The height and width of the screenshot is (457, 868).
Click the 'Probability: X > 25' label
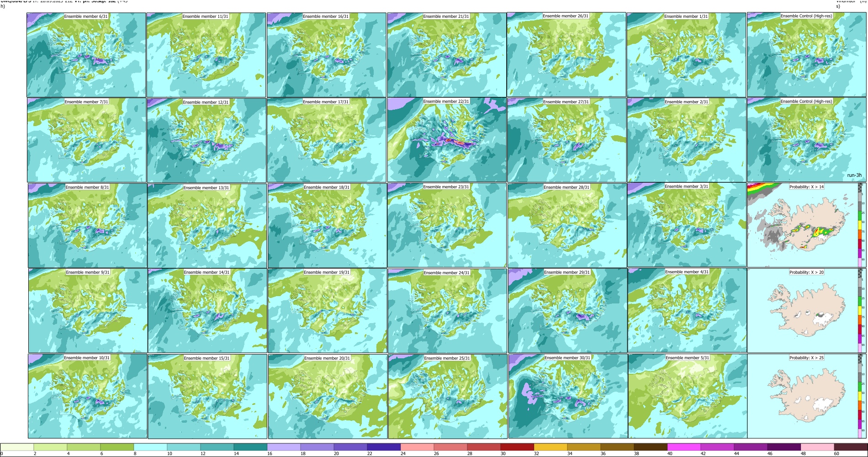click(x=806, y=357)
